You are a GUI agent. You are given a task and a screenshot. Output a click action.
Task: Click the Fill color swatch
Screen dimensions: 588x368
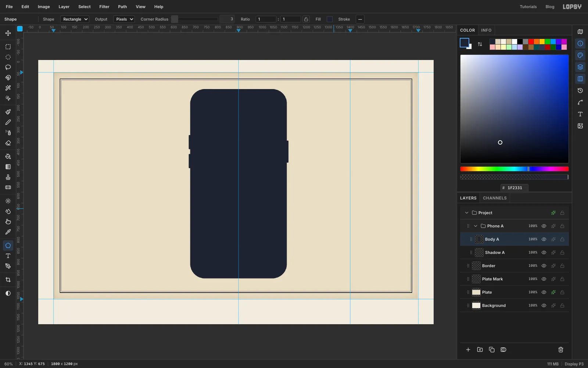pos(330,19)
